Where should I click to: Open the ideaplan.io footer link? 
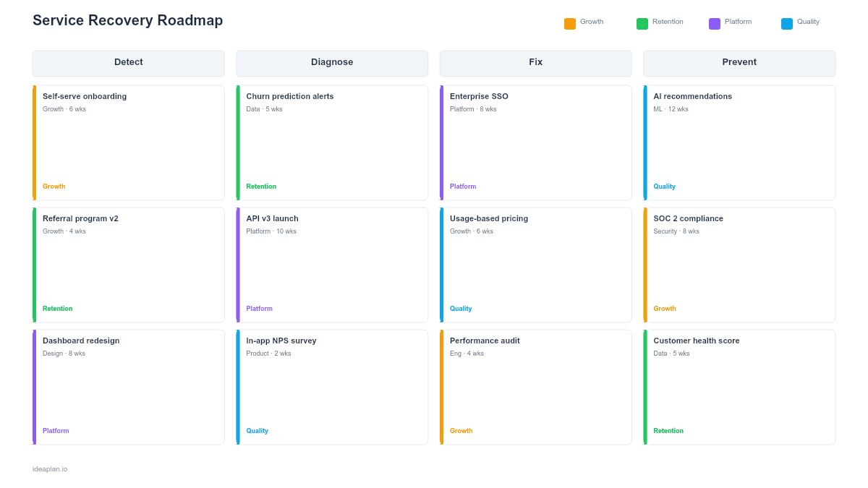pyautogui.click(x=49, y=468)
